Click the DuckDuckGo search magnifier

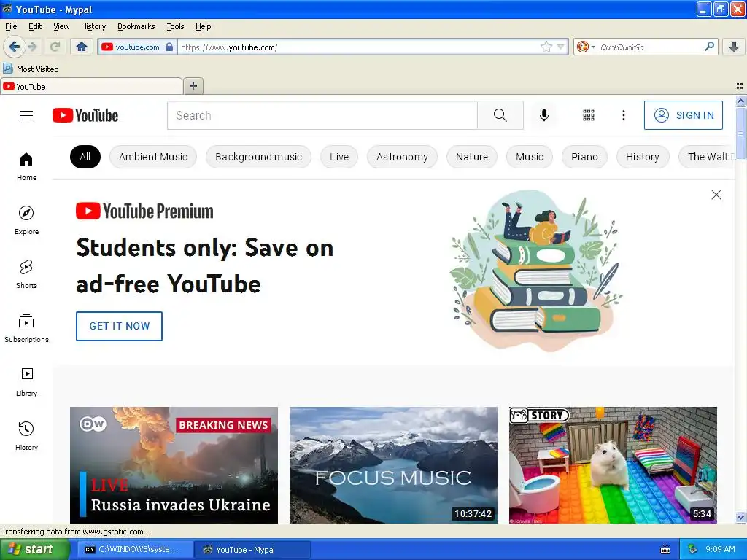709,47
